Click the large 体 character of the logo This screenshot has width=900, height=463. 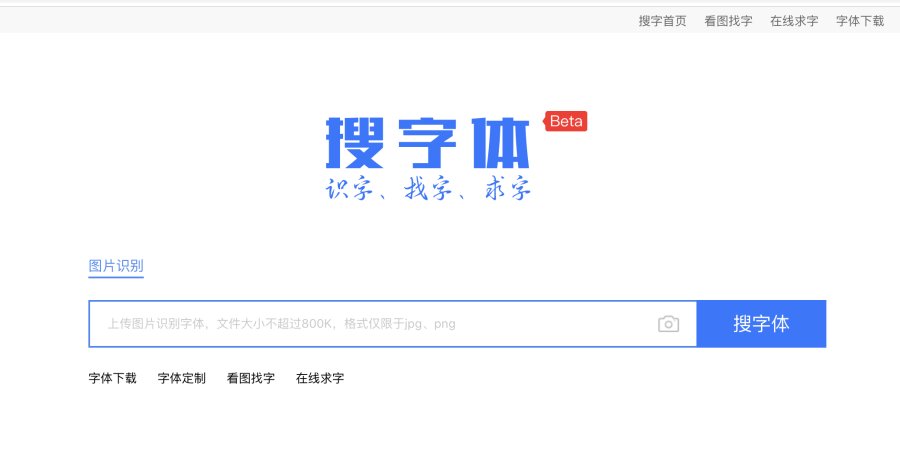[500, 143]
